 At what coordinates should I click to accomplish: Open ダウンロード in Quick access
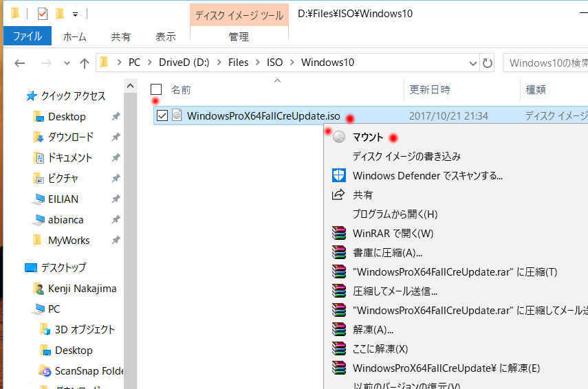(x=71, y=137)
